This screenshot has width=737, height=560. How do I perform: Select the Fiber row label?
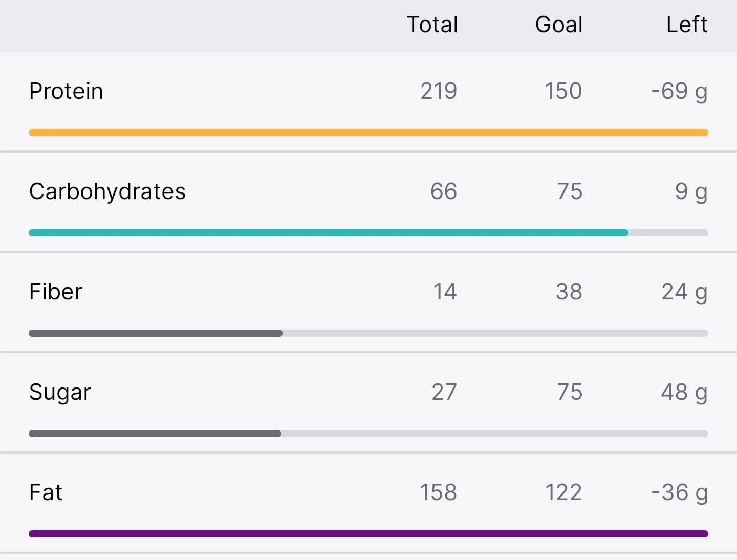tap(55, 292)
